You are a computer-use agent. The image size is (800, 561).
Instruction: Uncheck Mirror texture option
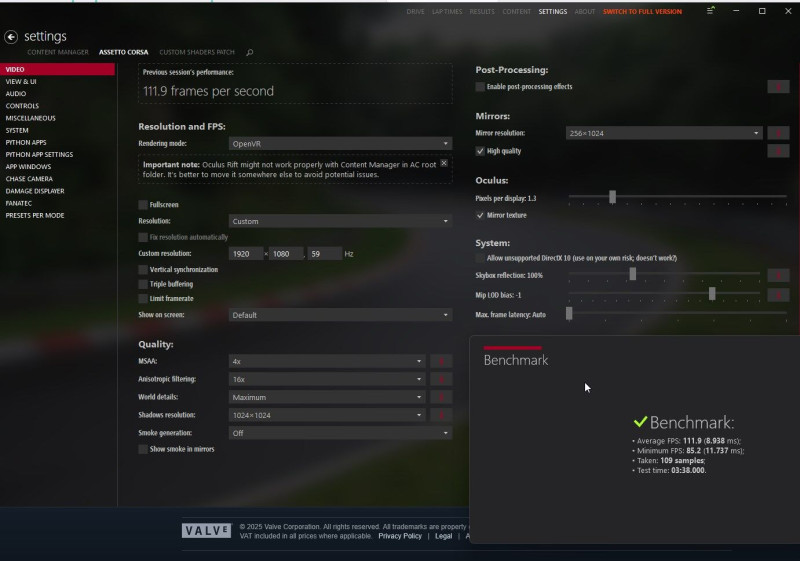[x=480, y=215]
